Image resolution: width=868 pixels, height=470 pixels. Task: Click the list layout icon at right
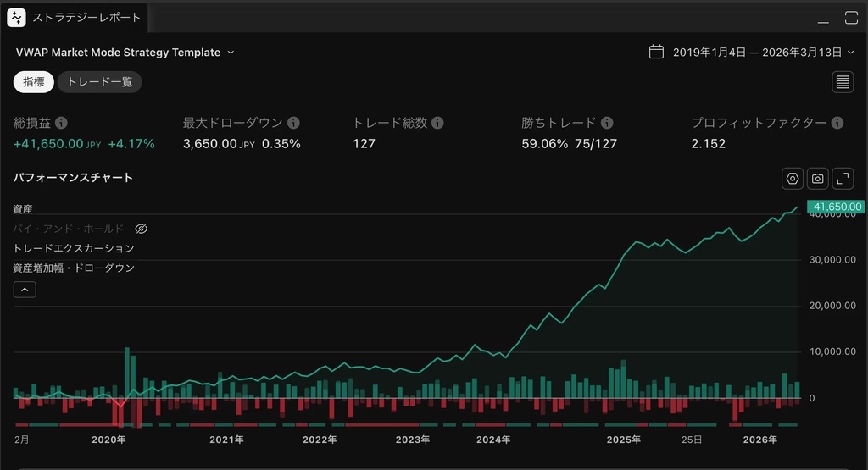click(x=843, y=82)
